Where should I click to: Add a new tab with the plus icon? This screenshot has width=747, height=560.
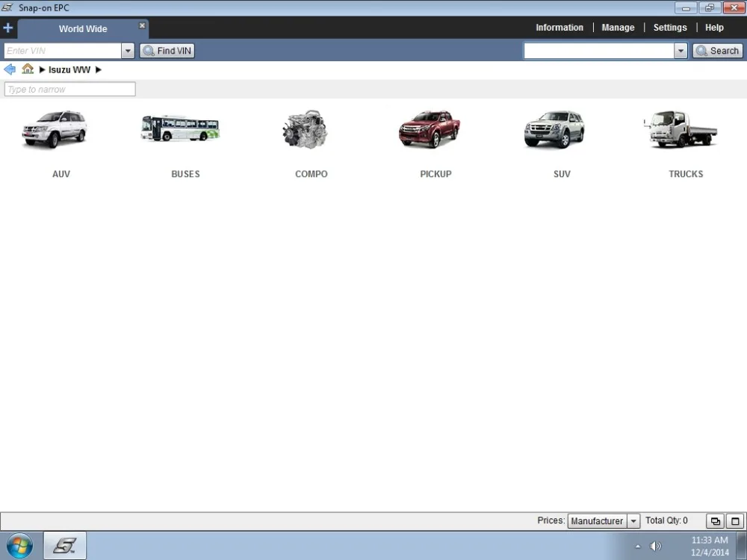[x=8, y=28]
